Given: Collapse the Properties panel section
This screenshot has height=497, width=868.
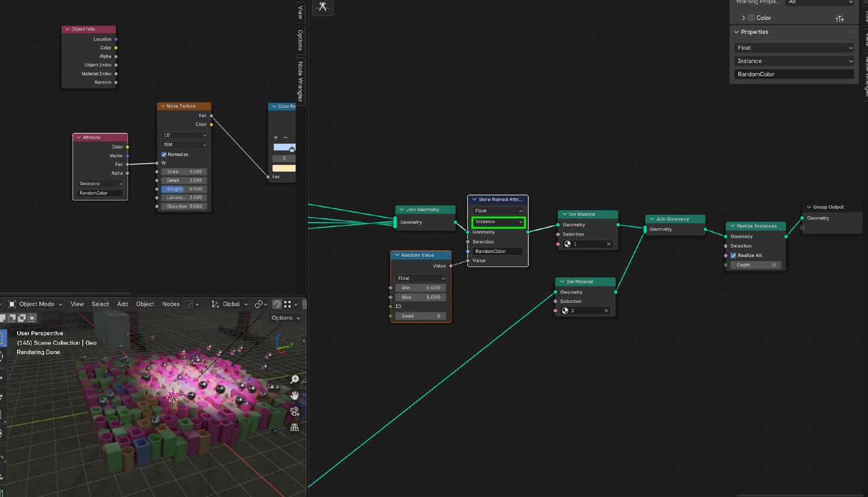Looking at the screenshot, I should [x=736, y=32].
